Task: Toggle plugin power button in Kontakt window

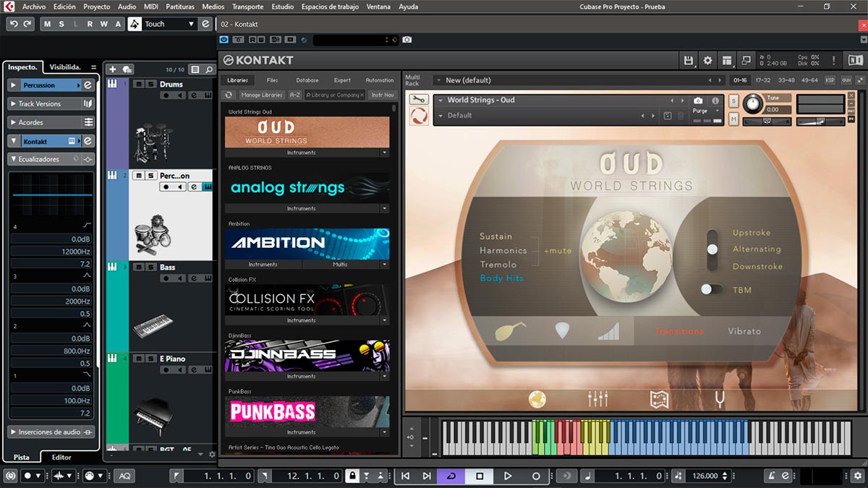Action: click(224, 40)
